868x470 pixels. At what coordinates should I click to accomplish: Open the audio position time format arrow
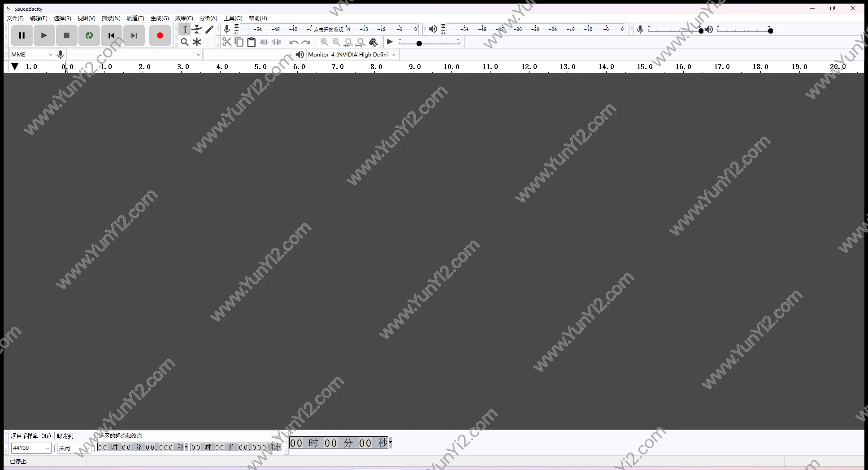[391, 442]
